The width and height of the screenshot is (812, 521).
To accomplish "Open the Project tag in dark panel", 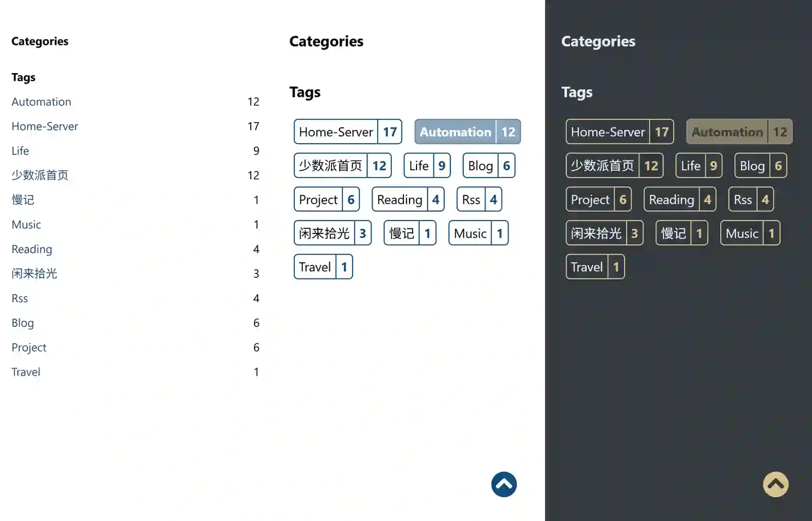I will tap(598, 200).
